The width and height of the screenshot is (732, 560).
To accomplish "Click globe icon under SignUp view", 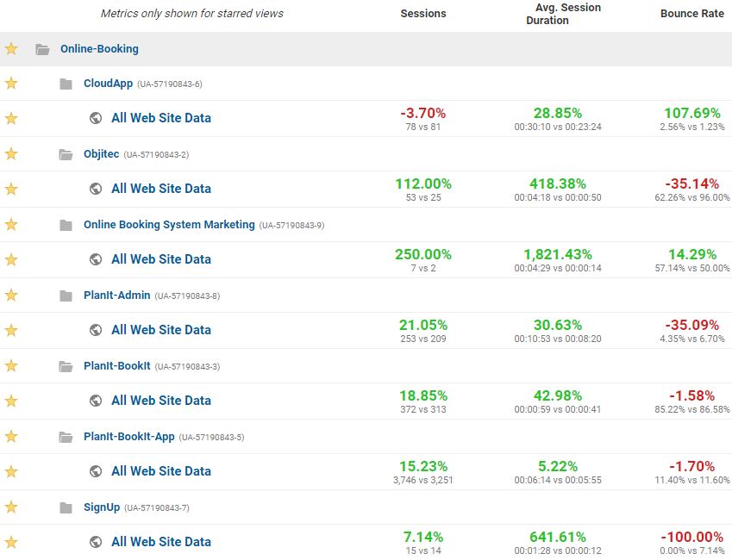I will pos(96,542).
